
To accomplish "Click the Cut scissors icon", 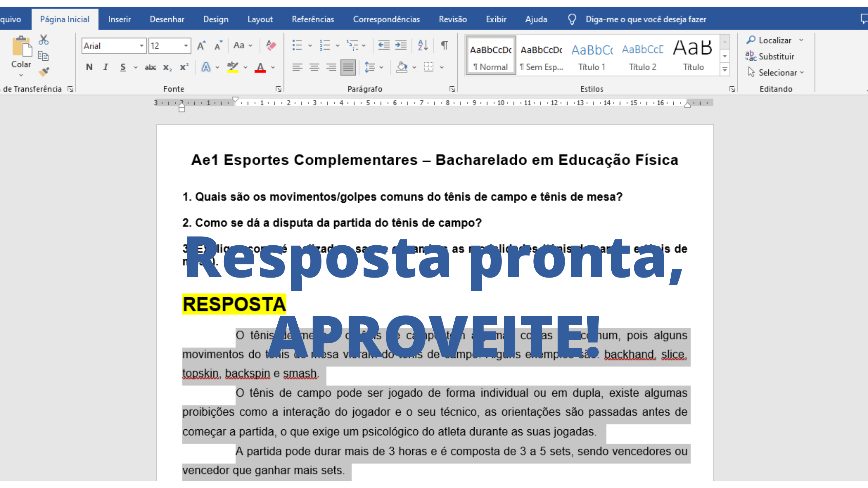I will point(43,40).
